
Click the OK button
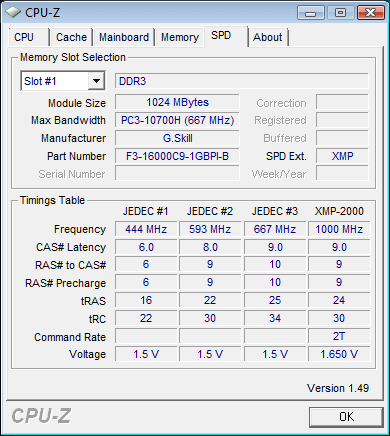[x=346, y=417]
